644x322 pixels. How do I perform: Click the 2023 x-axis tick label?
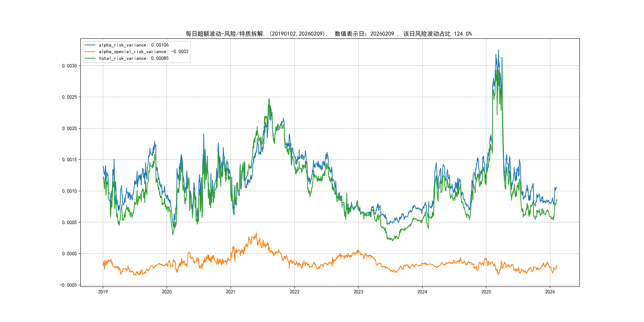pos(358,292)
